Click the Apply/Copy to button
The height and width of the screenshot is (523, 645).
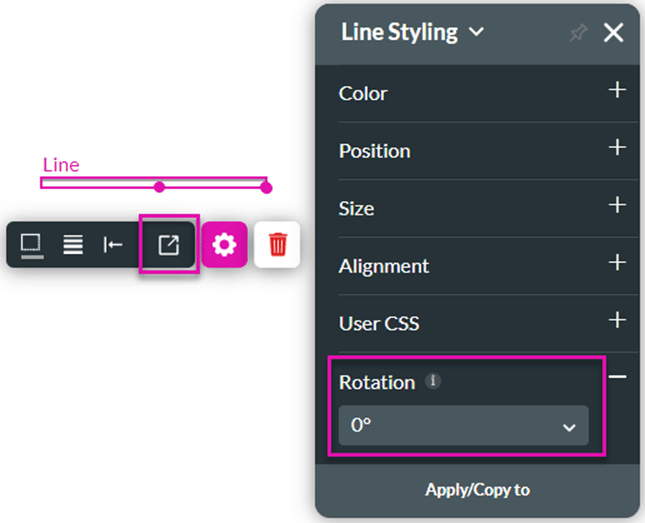pos(477,490)
